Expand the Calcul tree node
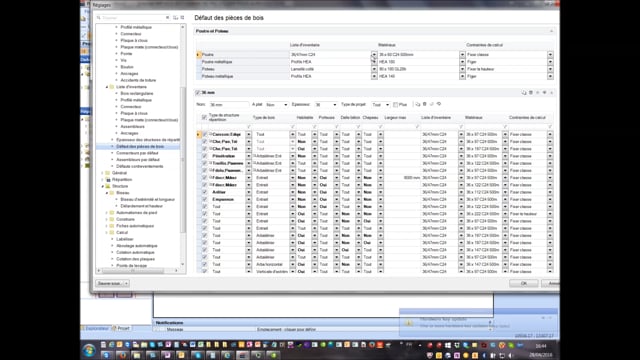 [107, 233]
